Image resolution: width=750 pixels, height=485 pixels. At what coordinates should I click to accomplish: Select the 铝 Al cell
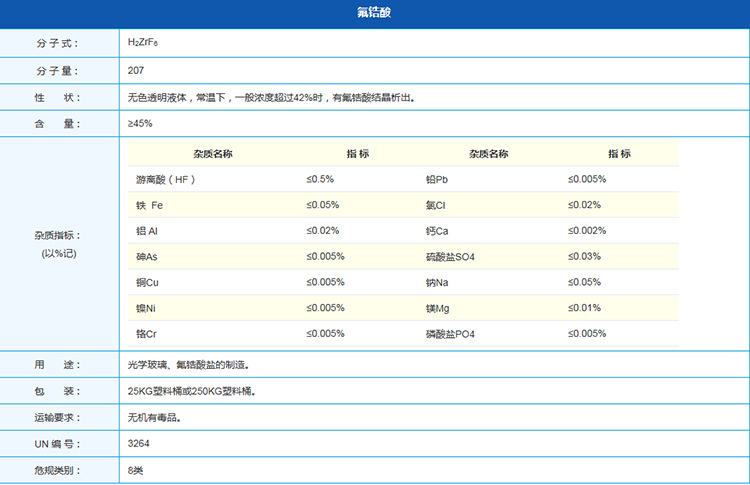pyautogui.click(x=147, y=231)
